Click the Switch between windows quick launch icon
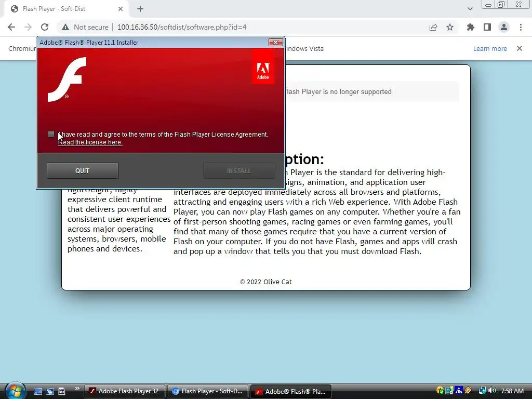Viewport: 532px width, 399px height. point(50,391)
